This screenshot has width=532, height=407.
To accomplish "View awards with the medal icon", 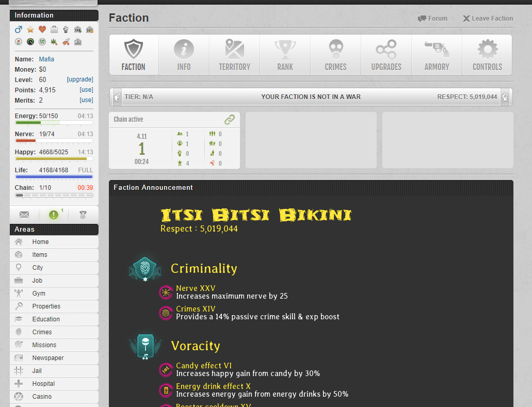I will pyautogui.click(x=82, y=215).
